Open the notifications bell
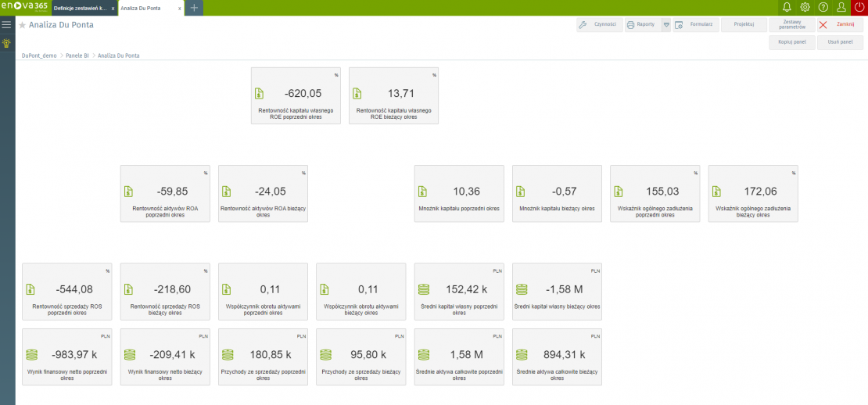 [787, 7]
